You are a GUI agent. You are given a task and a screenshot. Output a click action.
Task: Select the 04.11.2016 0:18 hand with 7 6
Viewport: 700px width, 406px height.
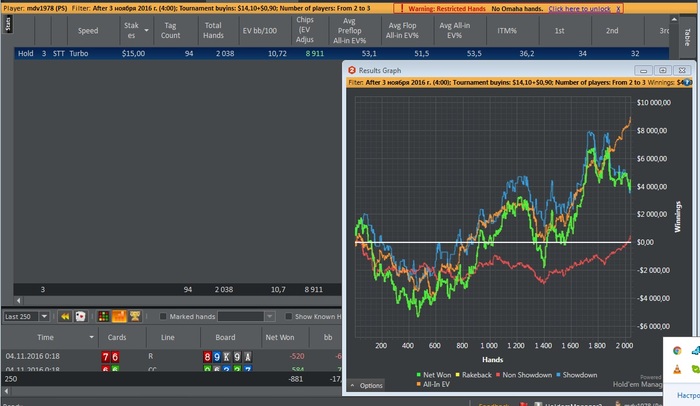pos(171,356)
